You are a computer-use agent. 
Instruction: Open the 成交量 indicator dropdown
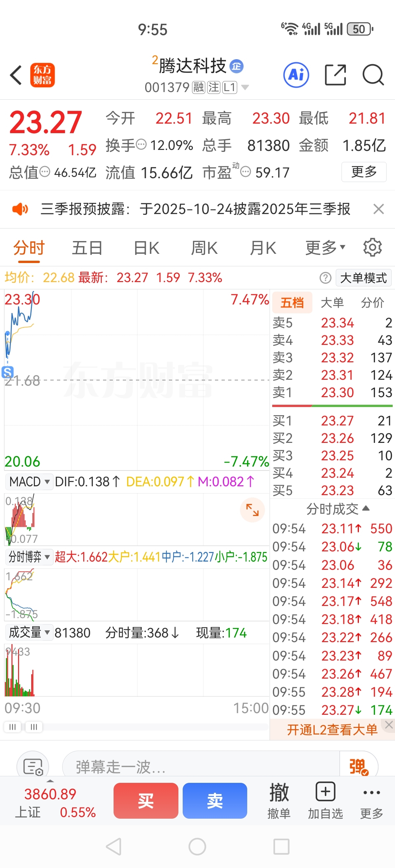pos(29,632)
